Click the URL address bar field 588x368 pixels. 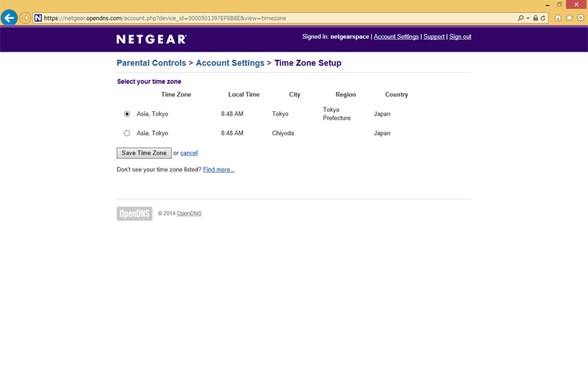tap(279, 18)
